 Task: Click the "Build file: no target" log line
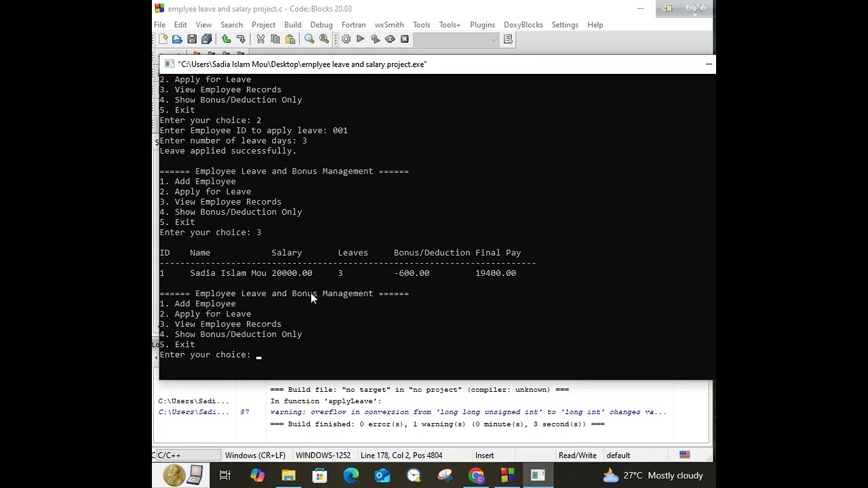419,390
